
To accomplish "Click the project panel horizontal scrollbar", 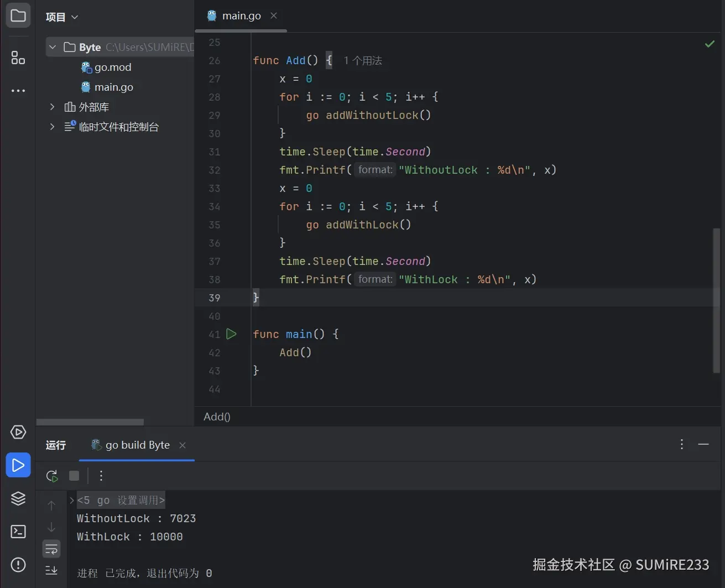I will (x=90, y=422).
